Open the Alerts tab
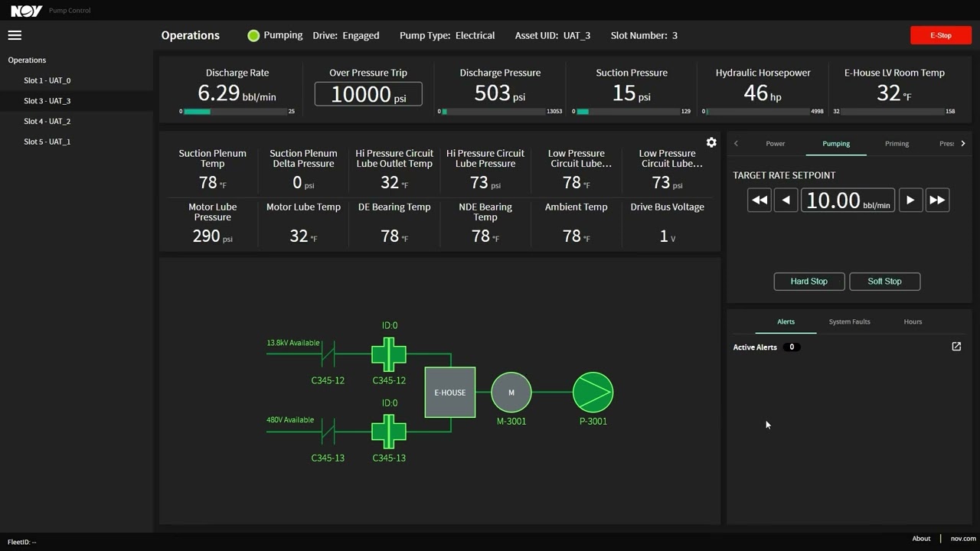The image size is (980, 551). point(786,321)
